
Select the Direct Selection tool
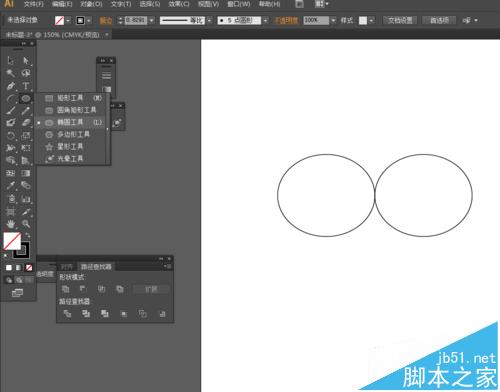[26, 60]
